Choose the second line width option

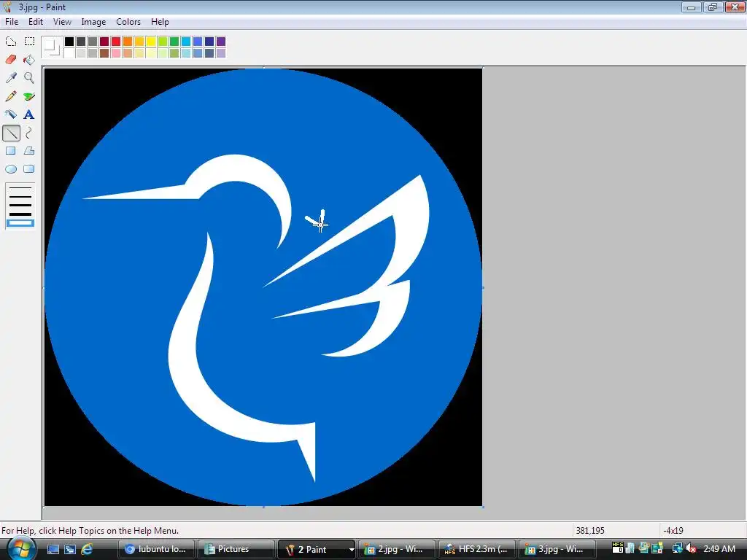tap(20, 196)
